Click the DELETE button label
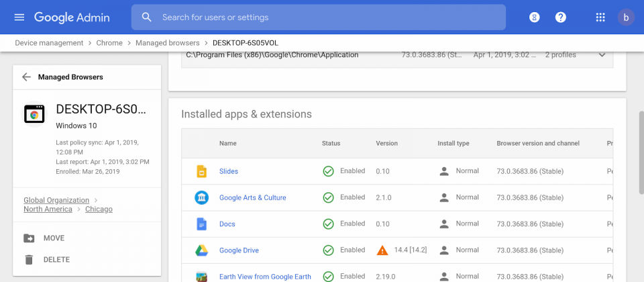 [56, 259]
